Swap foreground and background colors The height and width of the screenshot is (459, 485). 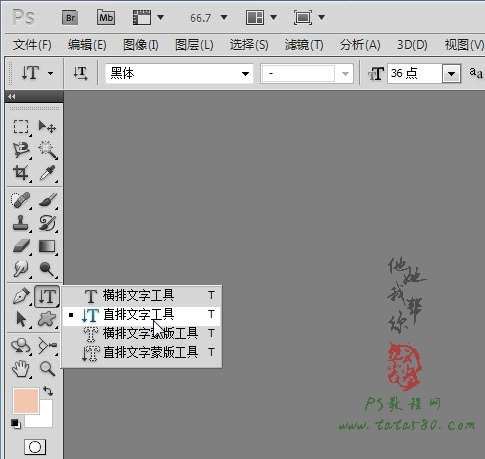48,391
